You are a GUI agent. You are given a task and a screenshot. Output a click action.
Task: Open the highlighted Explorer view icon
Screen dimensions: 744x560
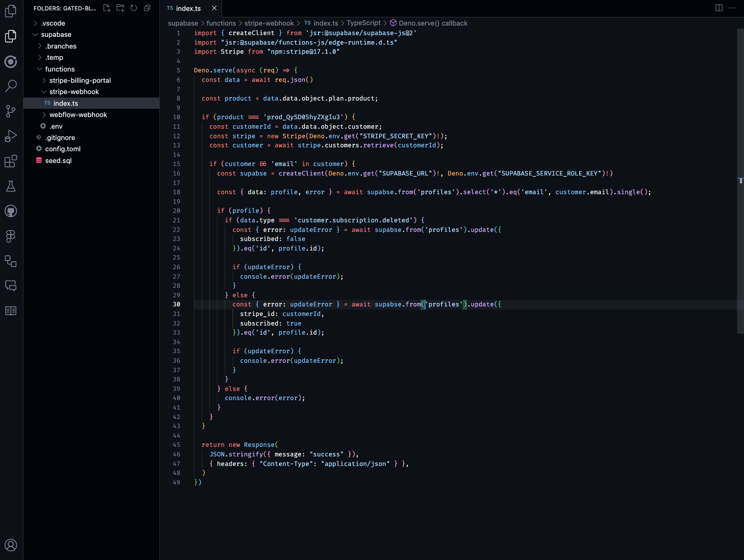point(11,36)
